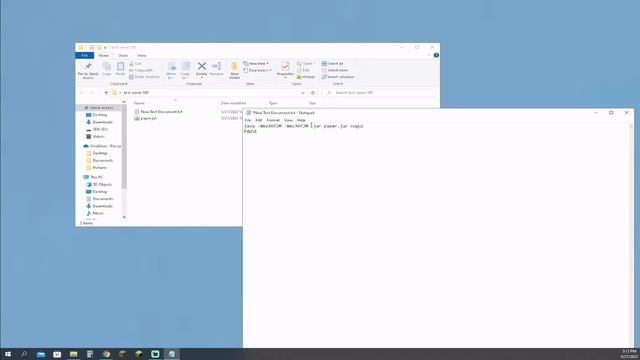Sort by the Name column header
This screenshot has height=360, width=640.
click(139, 103)
